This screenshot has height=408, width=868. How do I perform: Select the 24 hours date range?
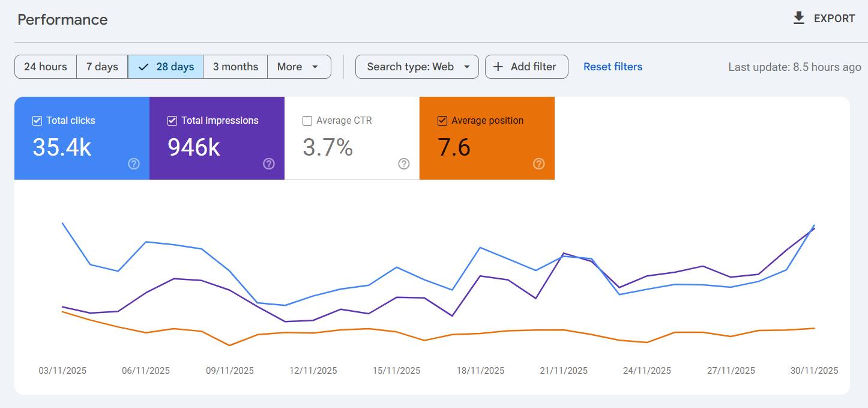point(46,67)
